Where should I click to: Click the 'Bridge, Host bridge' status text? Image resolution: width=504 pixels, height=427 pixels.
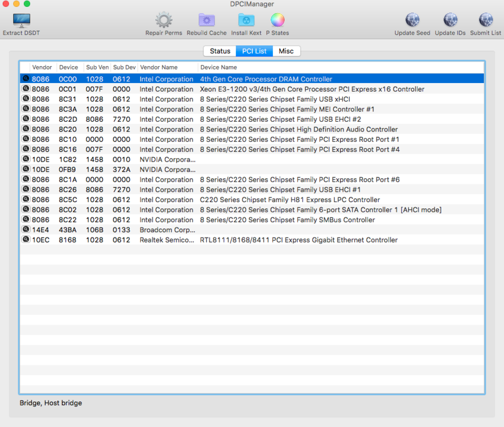point(51,403)
